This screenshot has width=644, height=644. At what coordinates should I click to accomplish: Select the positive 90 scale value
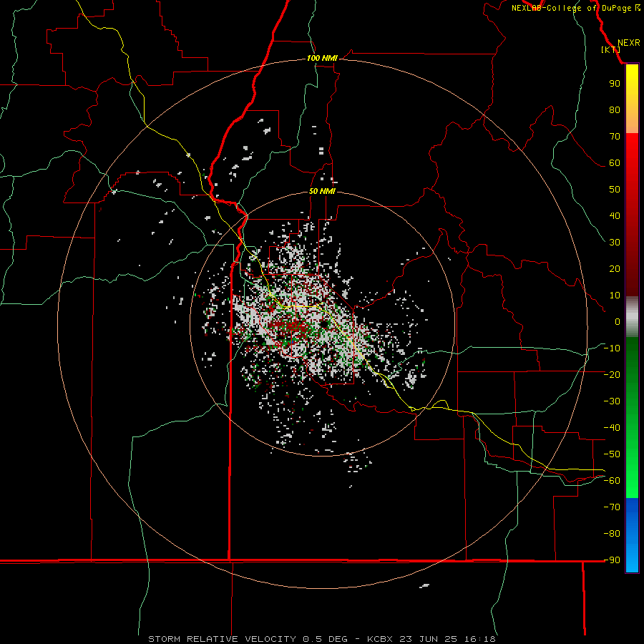(615, 84)
